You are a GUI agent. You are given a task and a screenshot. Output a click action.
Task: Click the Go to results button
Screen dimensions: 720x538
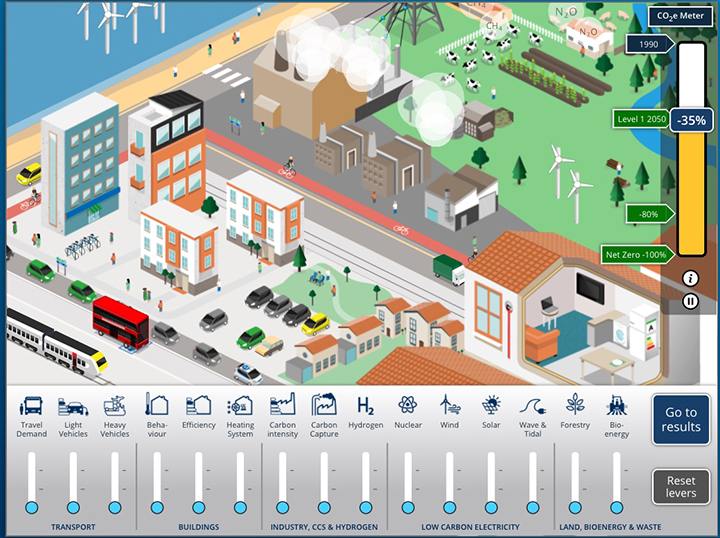click(681, 420)
